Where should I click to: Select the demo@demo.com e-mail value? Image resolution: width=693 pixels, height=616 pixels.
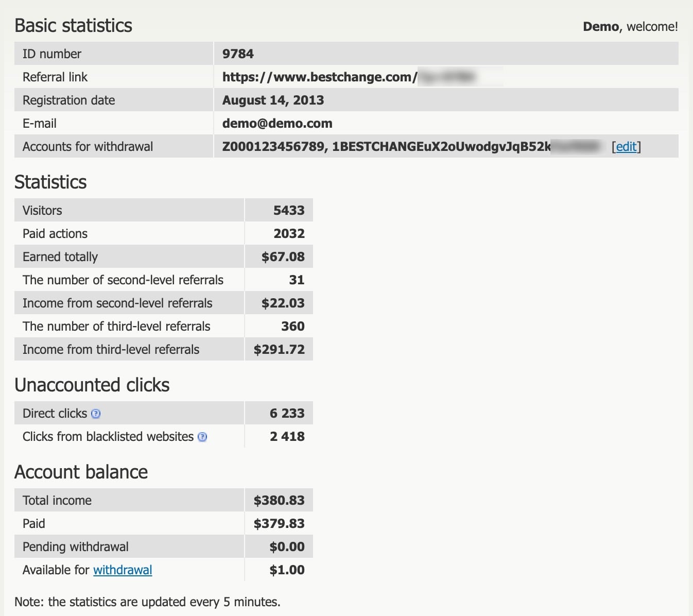pos(277,124)
